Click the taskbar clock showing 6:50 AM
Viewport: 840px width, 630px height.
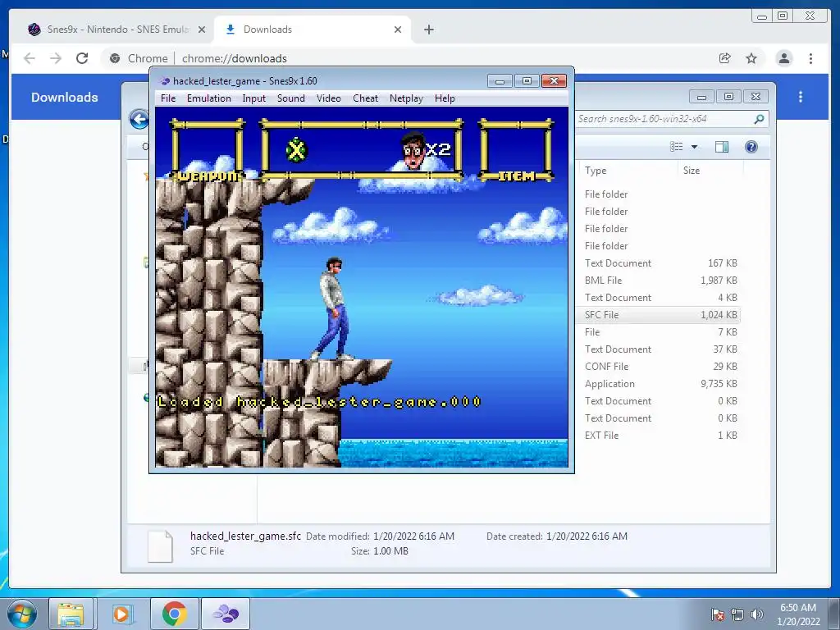(798, 614)
